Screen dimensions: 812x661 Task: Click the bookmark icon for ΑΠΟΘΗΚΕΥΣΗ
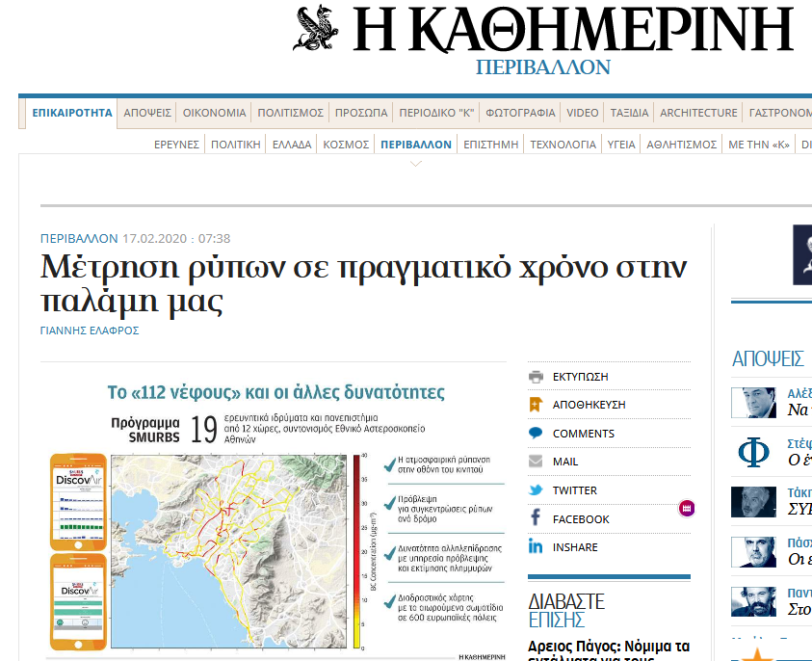click(536, 405)
